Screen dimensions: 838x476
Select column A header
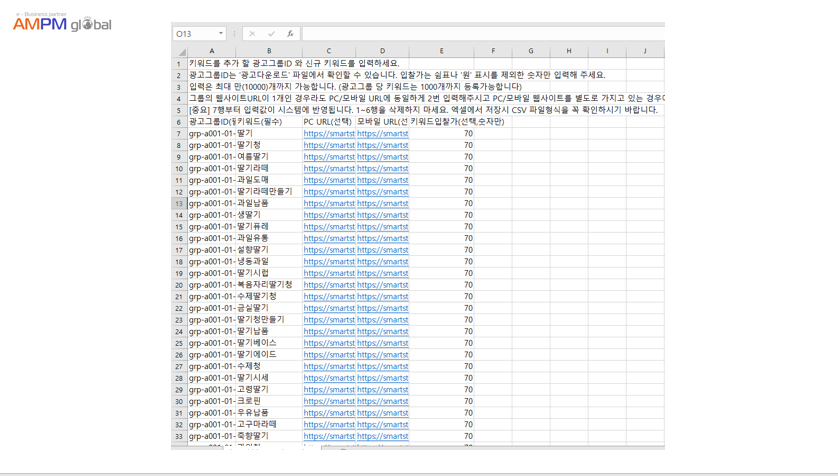(212, 51)
